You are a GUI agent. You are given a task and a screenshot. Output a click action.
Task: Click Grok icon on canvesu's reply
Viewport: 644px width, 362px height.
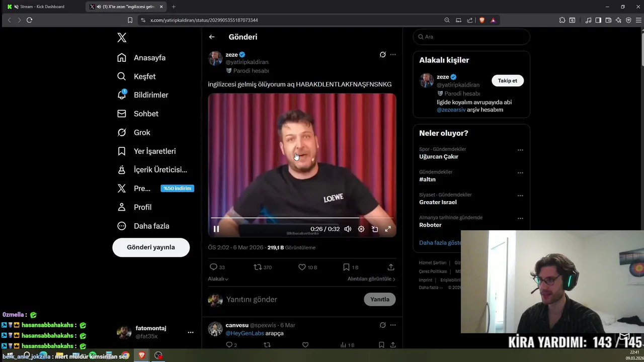tap(383, 325)
